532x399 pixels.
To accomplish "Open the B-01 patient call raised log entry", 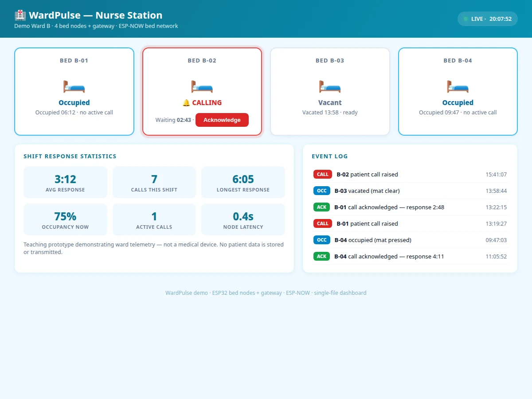I will 410,224.
